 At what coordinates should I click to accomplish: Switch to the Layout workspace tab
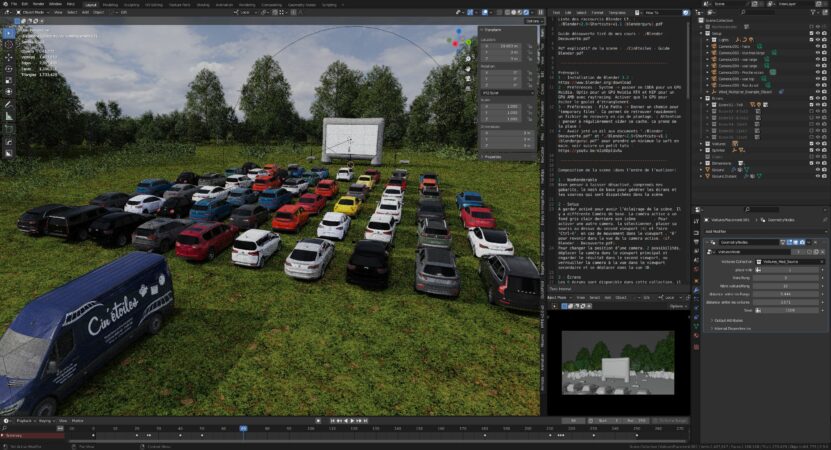pos(91,4)
